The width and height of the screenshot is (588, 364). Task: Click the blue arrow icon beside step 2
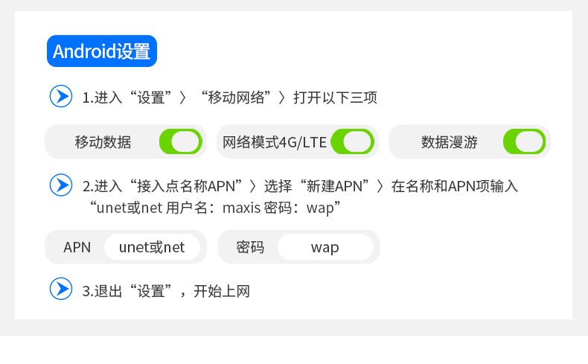click(x=61, y=185)
